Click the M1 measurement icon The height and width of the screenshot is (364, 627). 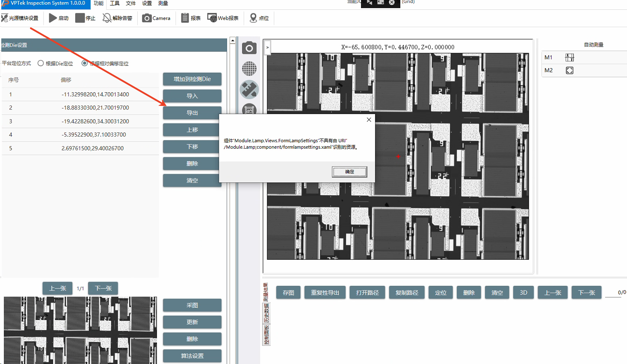tap(569, 58)
